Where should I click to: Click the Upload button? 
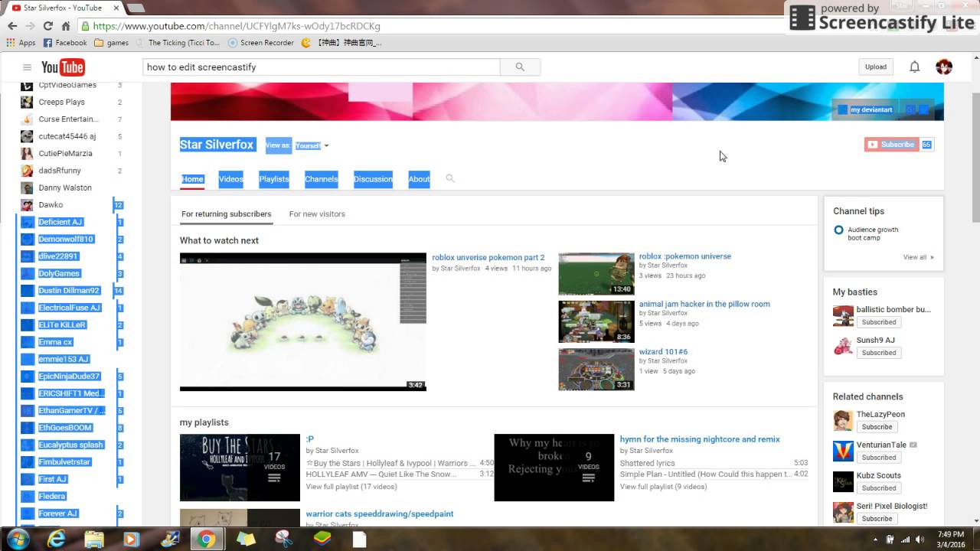[876, 67]
